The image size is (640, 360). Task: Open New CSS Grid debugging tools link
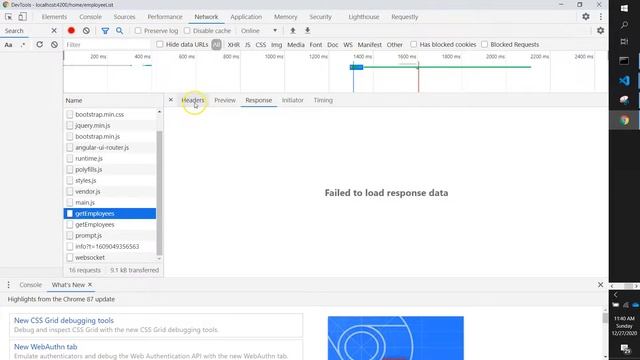(x=64, y=320)
